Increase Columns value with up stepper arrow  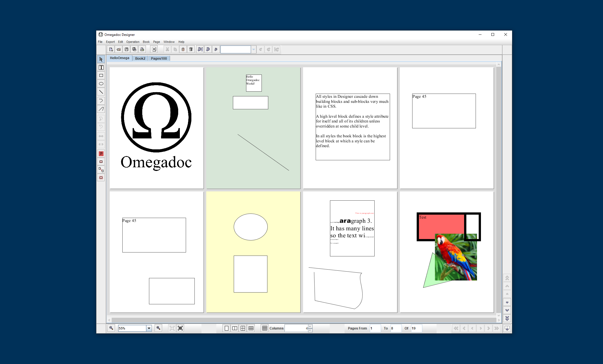pyautogui.click(x=310, y=326)
